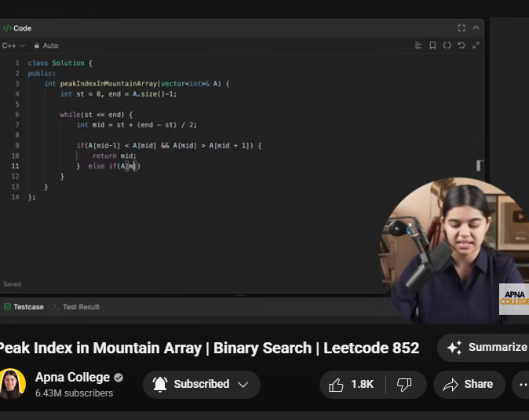Click the 'int mid = st + (end - st) / 2' line
Viewport: 529px width, 420px height.
pyautogui.click(x=137, y=125)
